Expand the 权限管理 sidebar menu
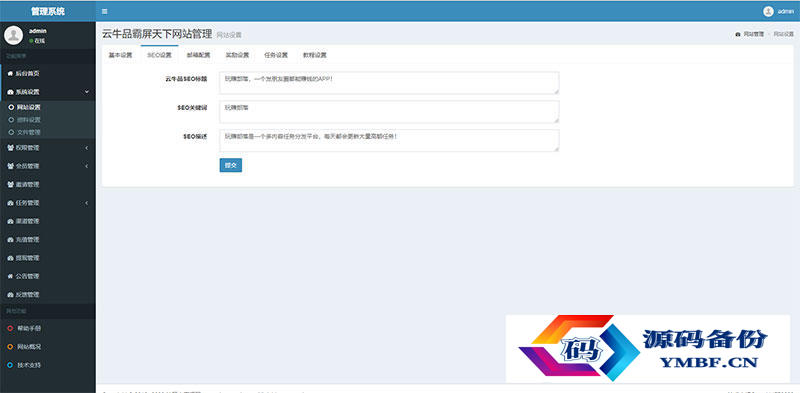The image size is (800, 393). click(x=47, y=148)
